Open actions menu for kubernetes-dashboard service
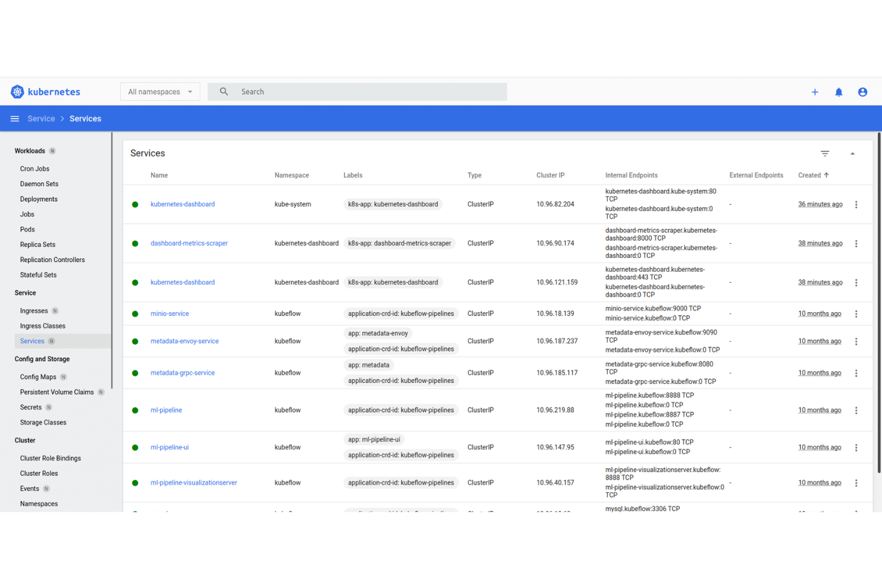The image size is (882, 588). coord(856,204)
